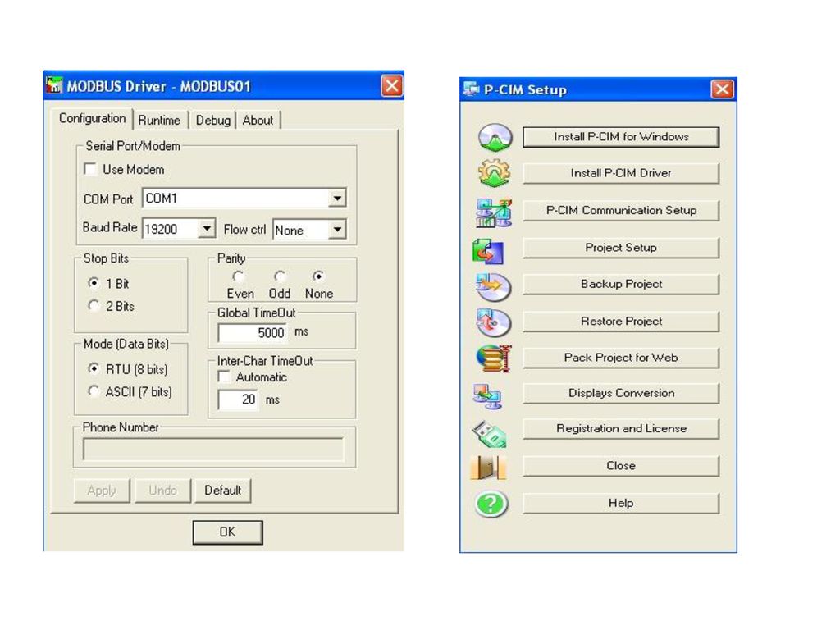840x630 pixels.
Task: Click the green question mark Help icon
Action: tap(491, 504)
